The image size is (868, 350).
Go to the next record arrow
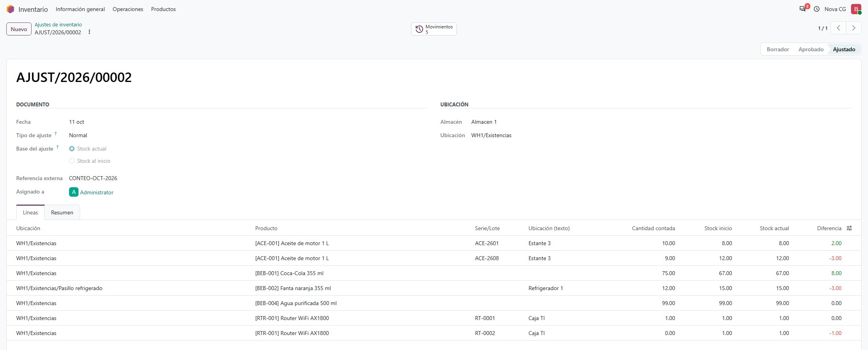pos(853,28)
